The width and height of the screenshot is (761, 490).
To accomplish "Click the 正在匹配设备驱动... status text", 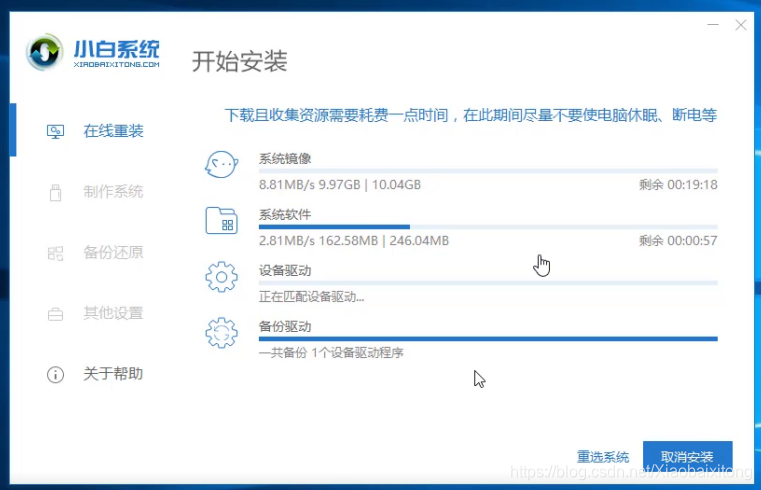I will tap(311, 297).
